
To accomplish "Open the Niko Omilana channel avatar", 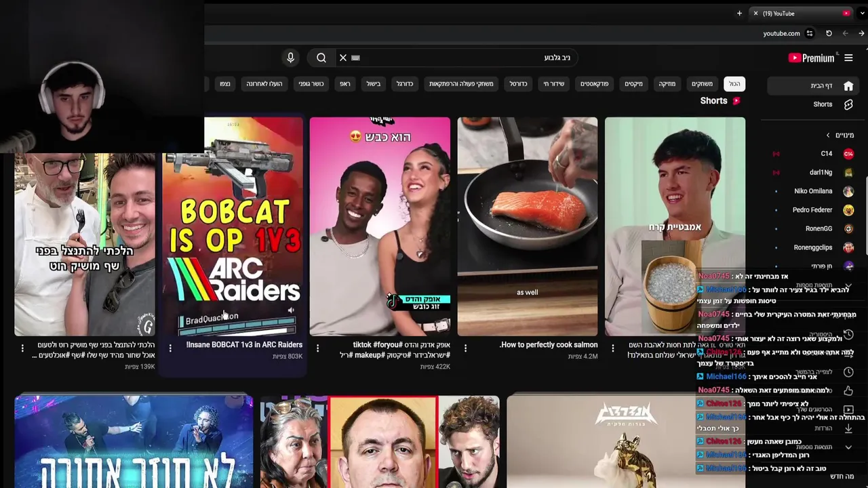I will point(848,191).
